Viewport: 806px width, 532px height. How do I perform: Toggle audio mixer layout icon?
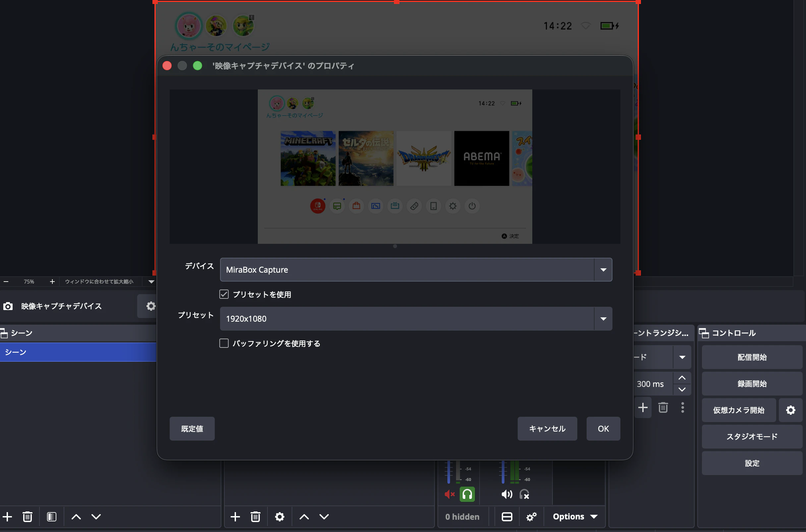[x=507, y=516]
